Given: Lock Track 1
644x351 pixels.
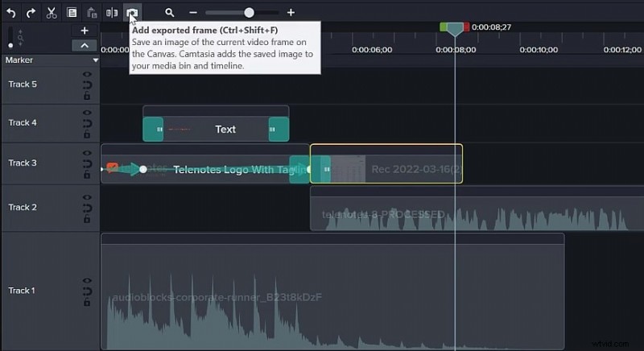Looking at the screenshot, I should [87, 303].
